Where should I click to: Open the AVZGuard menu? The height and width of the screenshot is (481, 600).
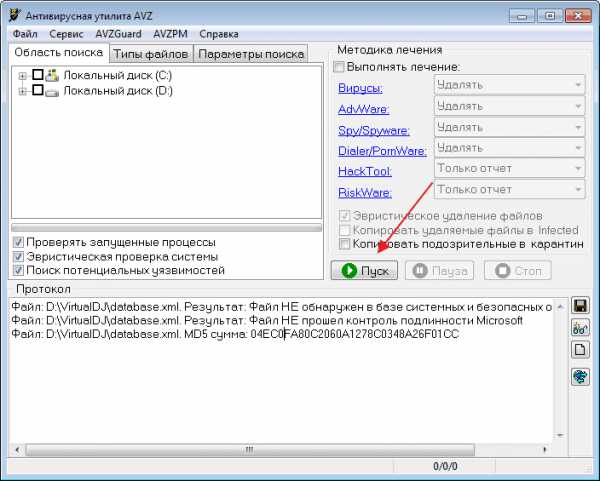(118, 33)
